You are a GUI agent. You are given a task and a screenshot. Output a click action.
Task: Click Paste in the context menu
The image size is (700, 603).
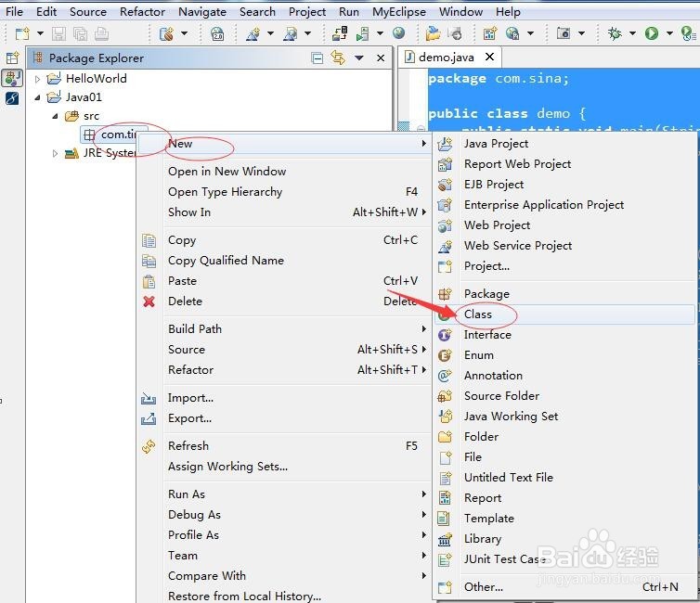coord(284,281)
